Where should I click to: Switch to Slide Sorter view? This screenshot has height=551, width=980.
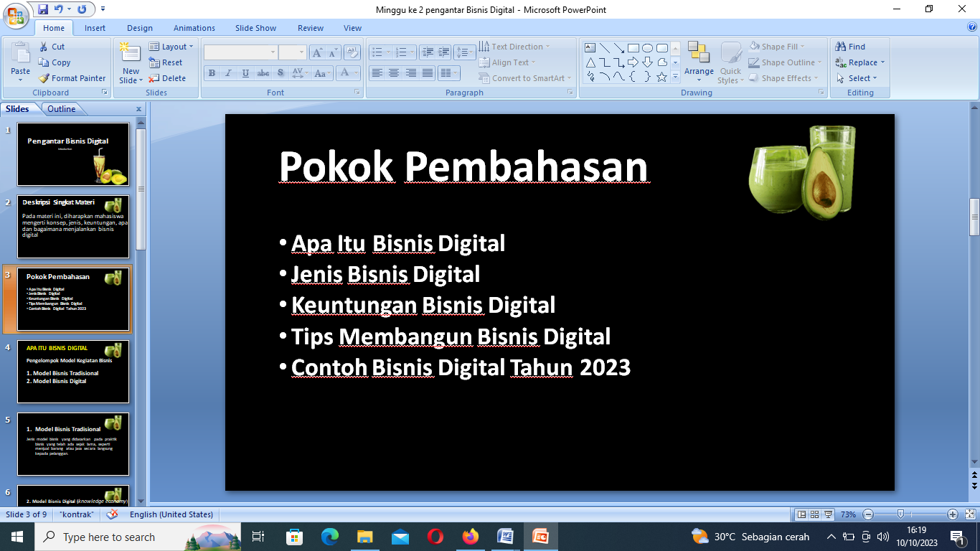[x=815, y=514]
